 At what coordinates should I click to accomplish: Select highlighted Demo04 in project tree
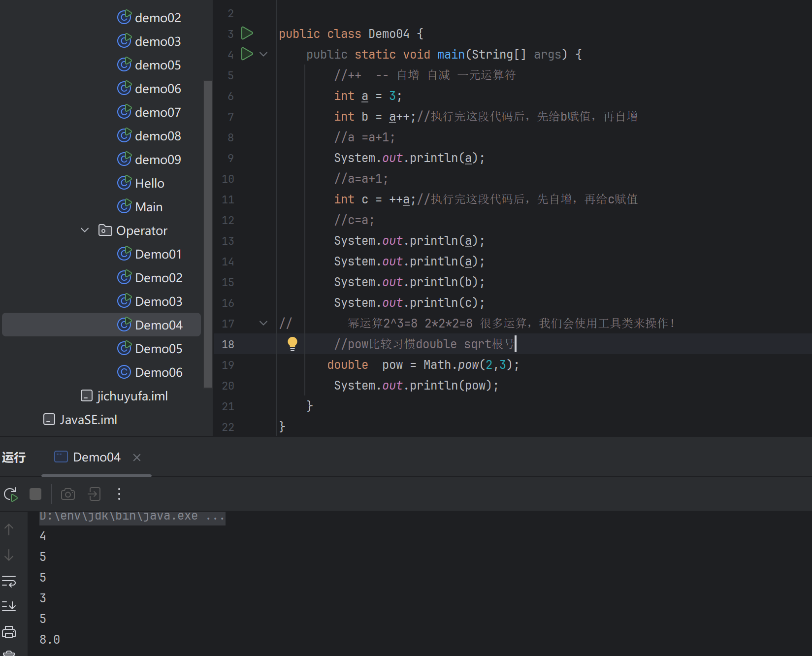pos(101,325)
